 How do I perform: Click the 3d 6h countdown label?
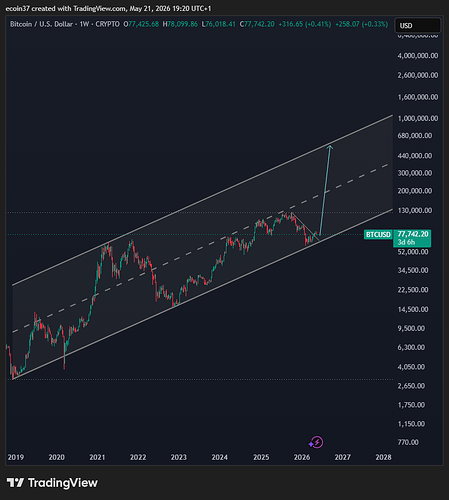point(406,242)
